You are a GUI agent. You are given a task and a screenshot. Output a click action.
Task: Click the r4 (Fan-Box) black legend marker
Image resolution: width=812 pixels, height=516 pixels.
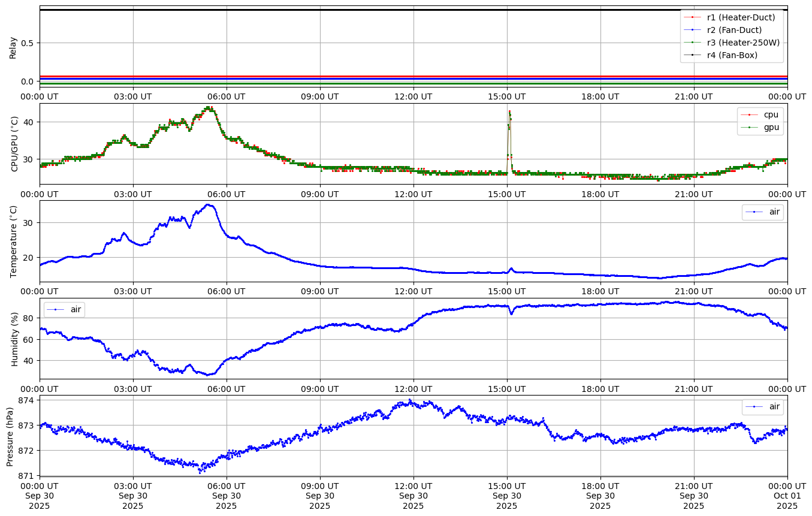point(692,55)
